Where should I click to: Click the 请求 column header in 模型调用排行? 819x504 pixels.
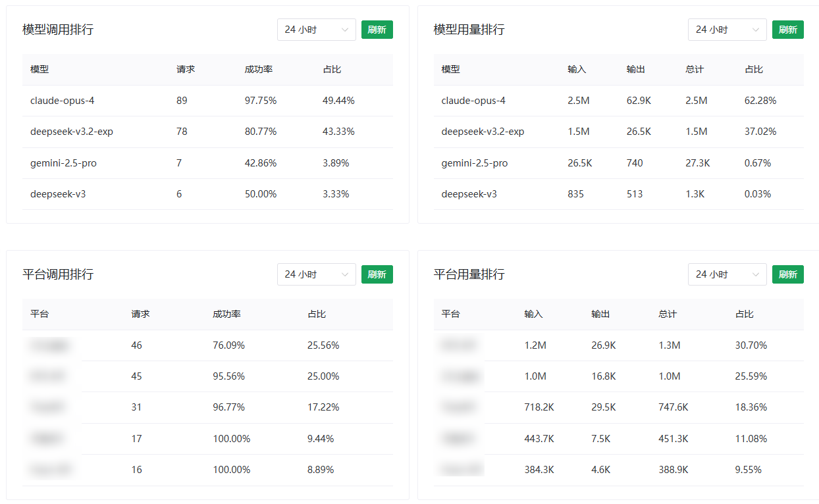coord(185,69)
